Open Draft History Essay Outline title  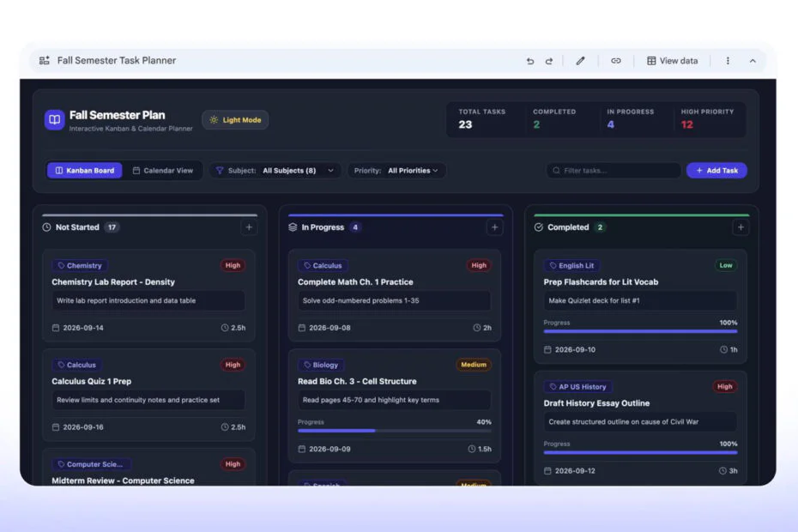click(x=596, y=403)
